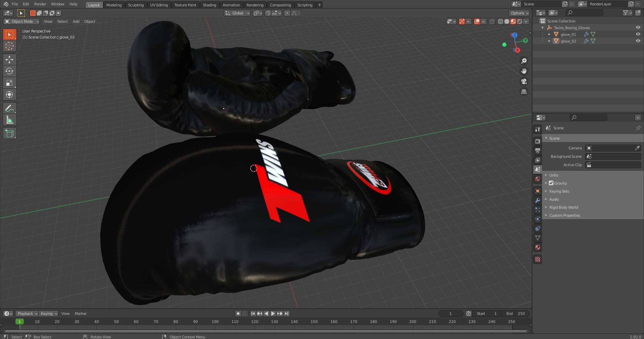
Task: Open View Layer properties tab
Action: pos(538,160)
